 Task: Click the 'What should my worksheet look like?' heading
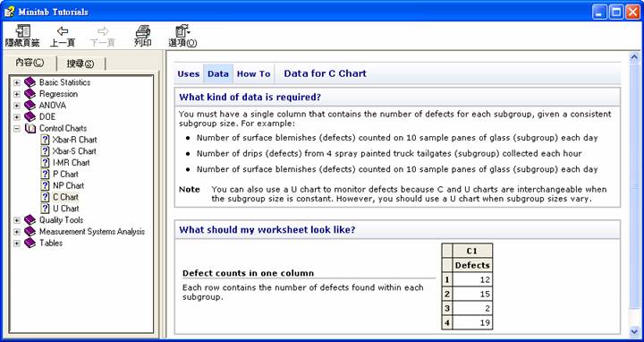pyautogui.click(x=267, y=230)
